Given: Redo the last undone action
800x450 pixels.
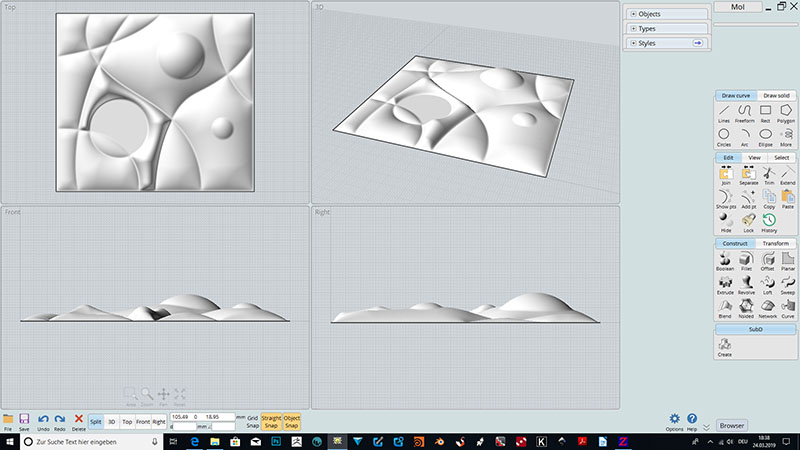Looking at the screenshot, I should tap(60, 422).
